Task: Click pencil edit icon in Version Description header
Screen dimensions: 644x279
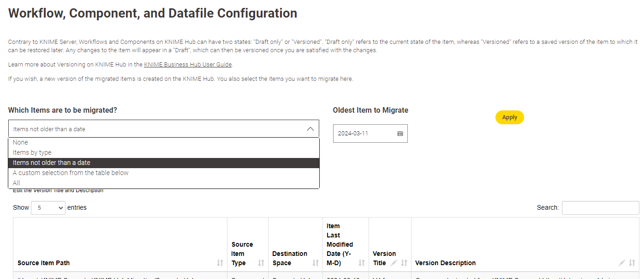Action: tap(622, 263)
